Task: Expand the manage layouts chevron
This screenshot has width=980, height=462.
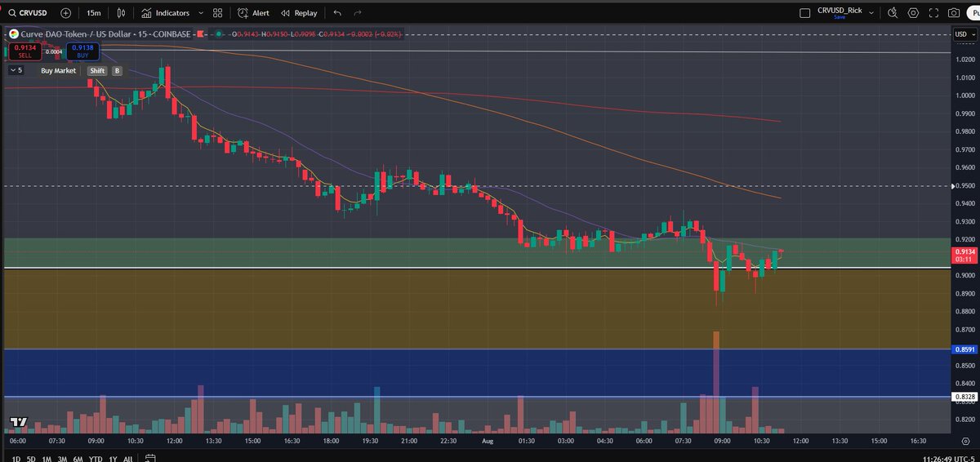Action: (x=871, y=13)
